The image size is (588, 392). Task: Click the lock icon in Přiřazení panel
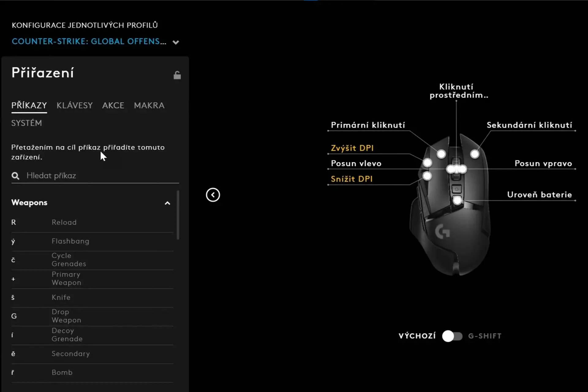pos(177,75)
